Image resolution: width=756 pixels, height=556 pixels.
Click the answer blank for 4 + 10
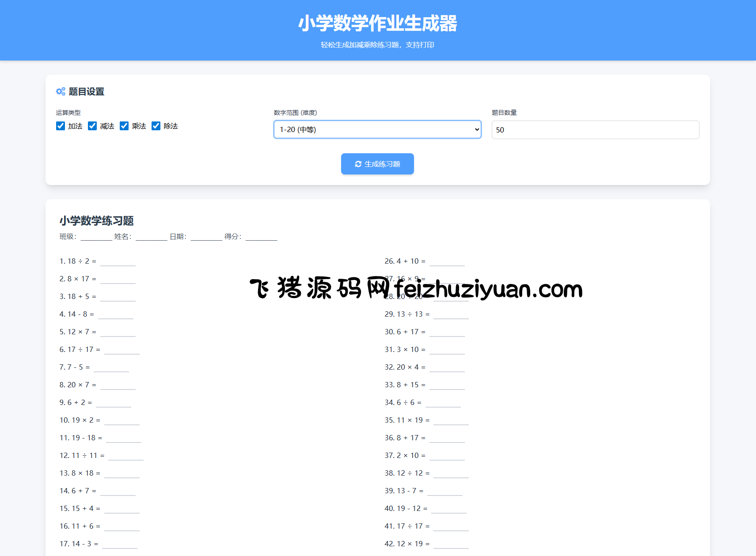pos(447,262)
